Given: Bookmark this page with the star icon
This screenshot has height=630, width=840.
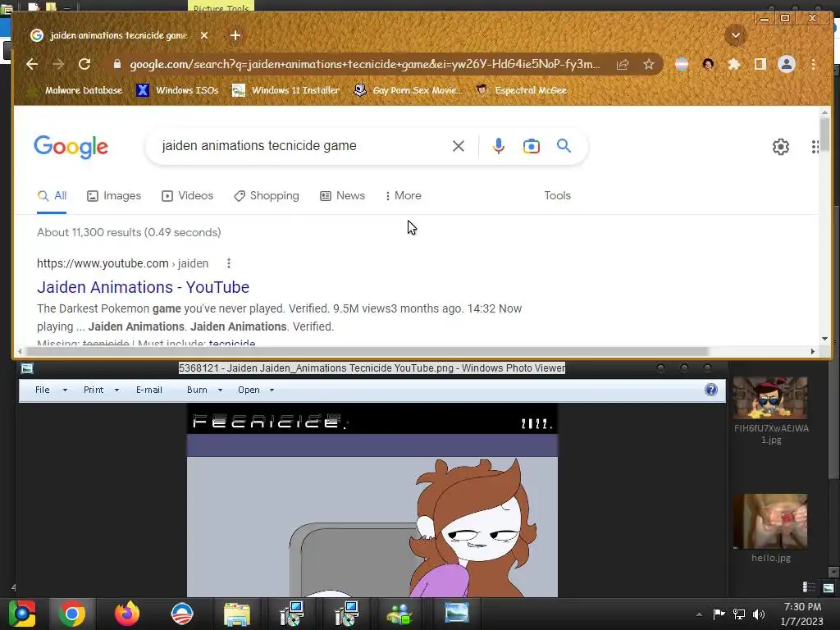Looking at the screenshot, I should 649,64.
